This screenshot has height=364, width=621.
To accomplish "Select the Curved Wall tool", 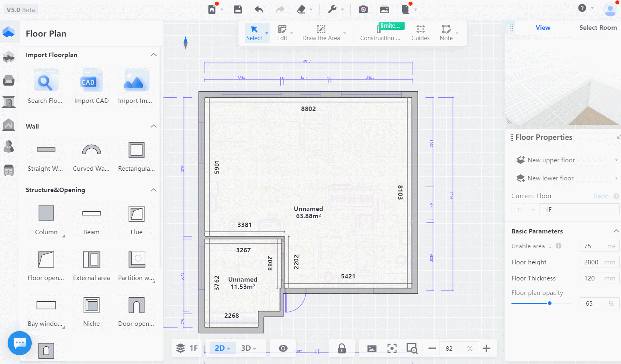I will tap(91, 150).
